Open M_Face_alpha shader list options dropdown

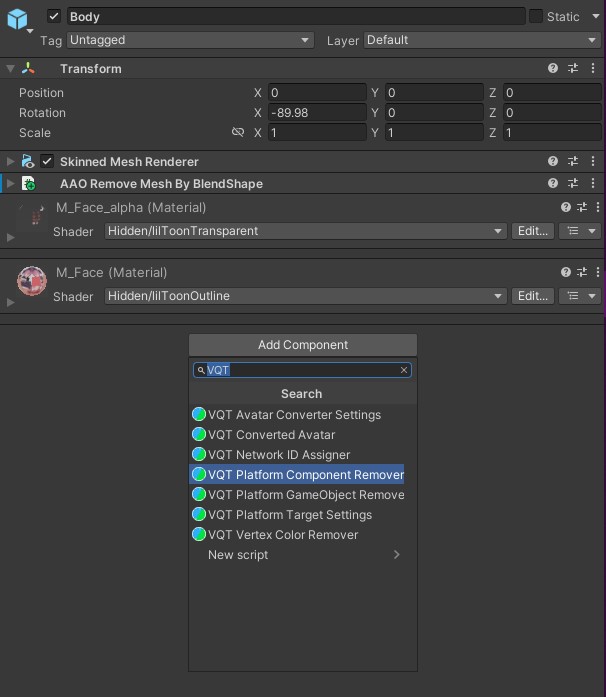(580, 231)
